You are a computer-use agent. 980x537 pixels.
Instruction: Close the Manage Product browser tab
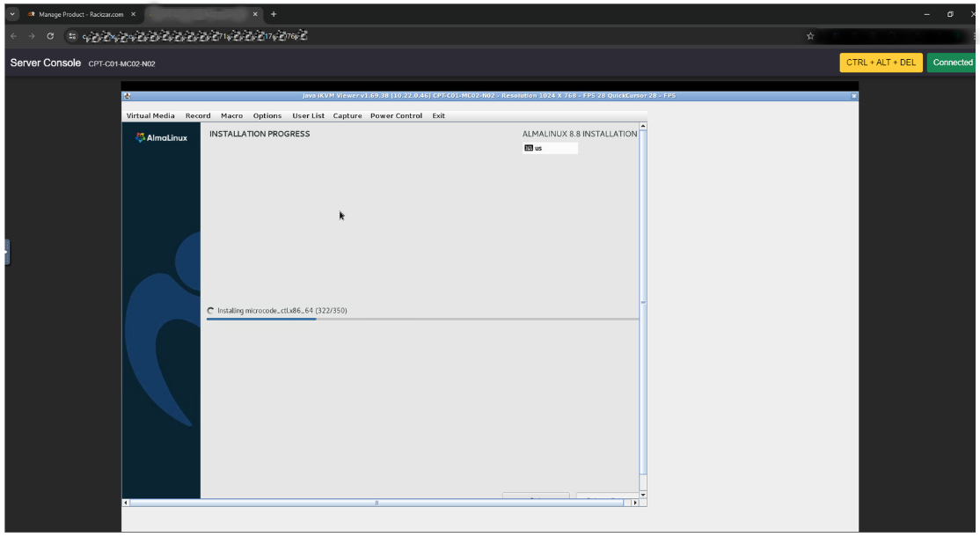point(133,14)
